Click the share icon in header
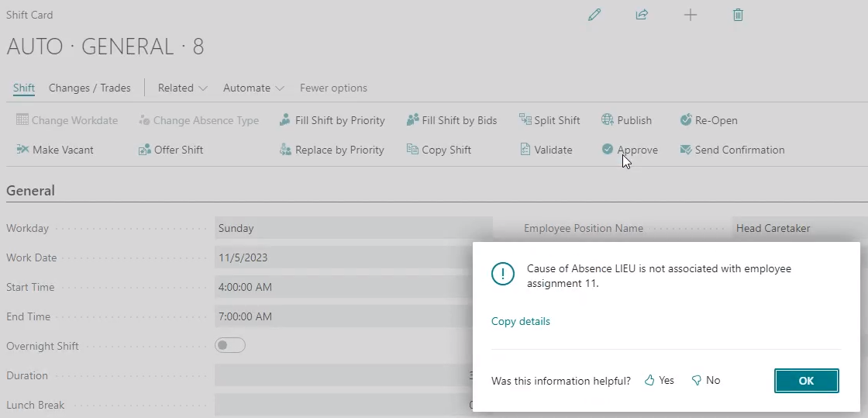 pyautogui.click(x=642, y=15)
